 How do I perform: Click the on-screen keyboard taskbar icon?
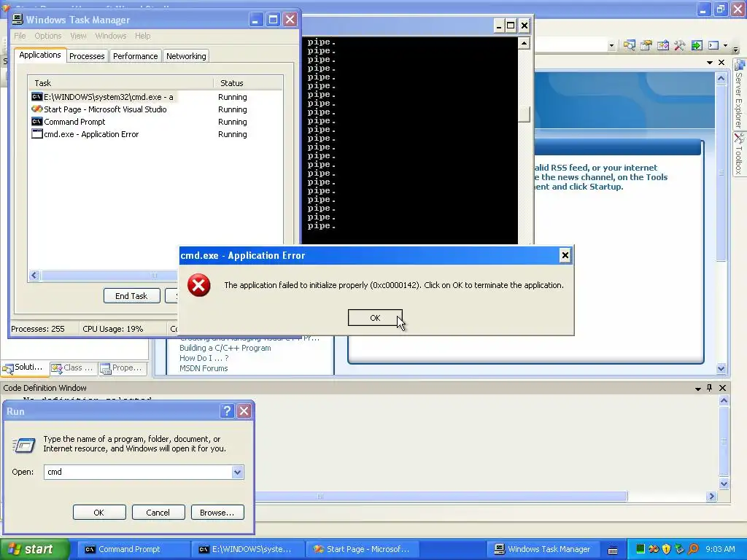pos(613,550)
